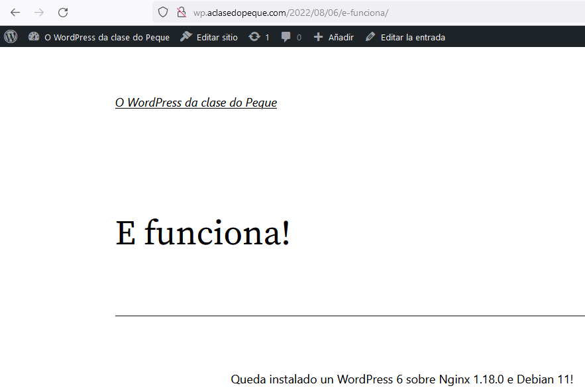Viewport: 585px width, 392px height.
Task: Open the tracking protection shield icon
Action: tap(163, 13)
